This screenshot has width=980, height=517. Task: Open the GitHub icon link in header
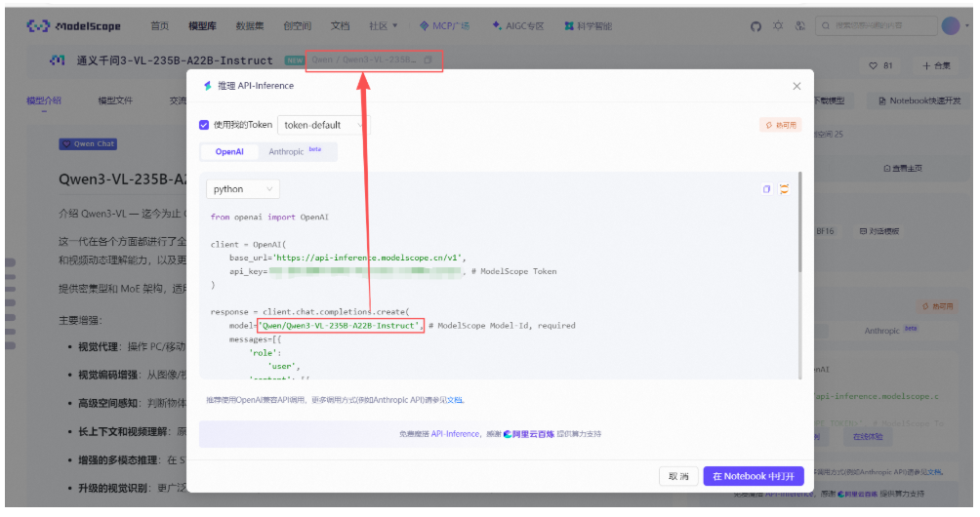755,26
